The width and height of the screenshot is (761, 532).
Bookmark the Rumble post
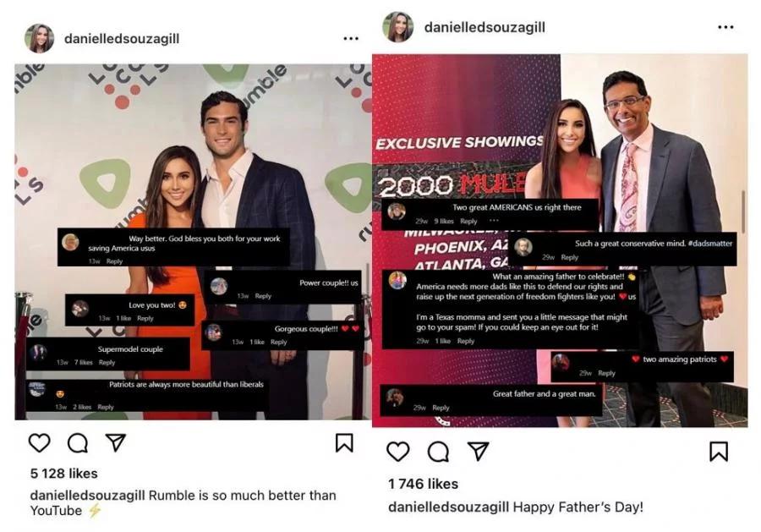344,442
